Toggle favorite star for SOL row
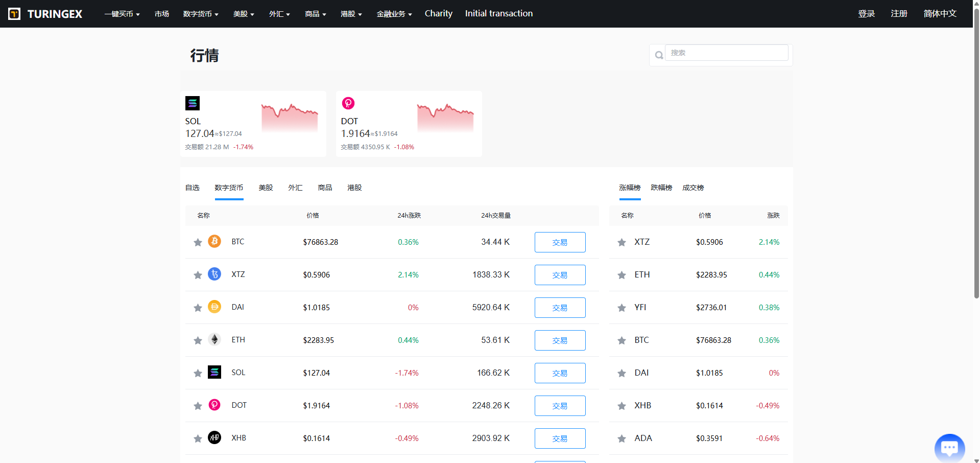This screenshot has height=463, width=980. [198, 373]
